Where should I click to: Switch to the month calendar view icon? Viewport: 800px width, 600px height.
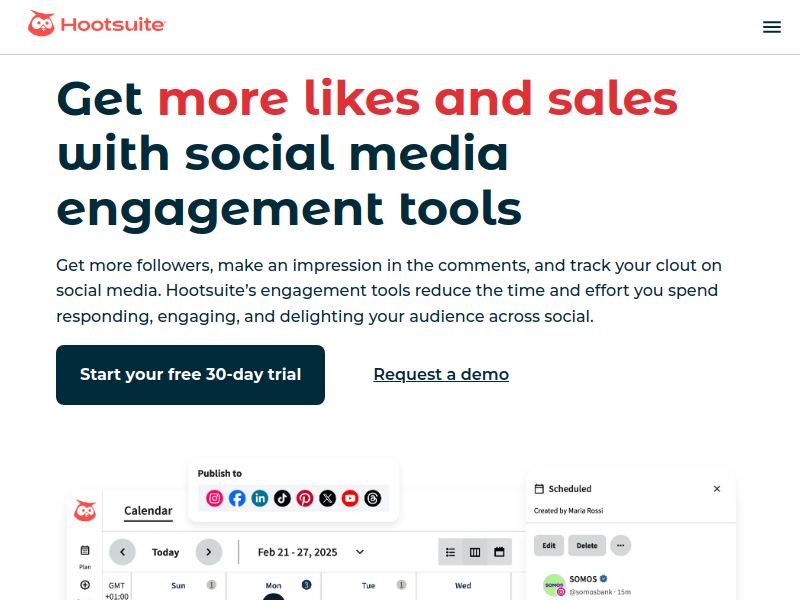coord(499,552)
